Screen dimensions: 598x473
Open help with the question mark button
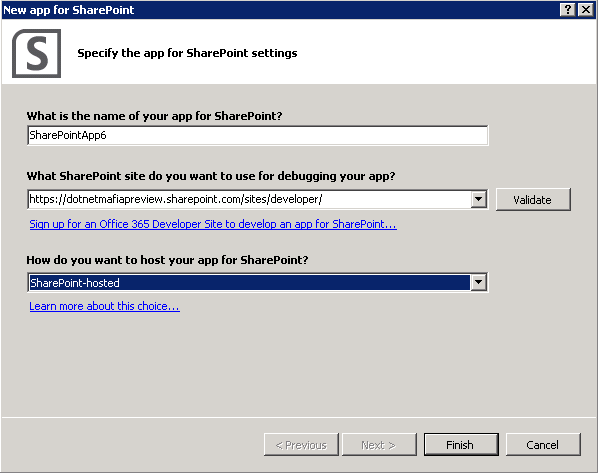pyautogui.click(x=568, y=10)
